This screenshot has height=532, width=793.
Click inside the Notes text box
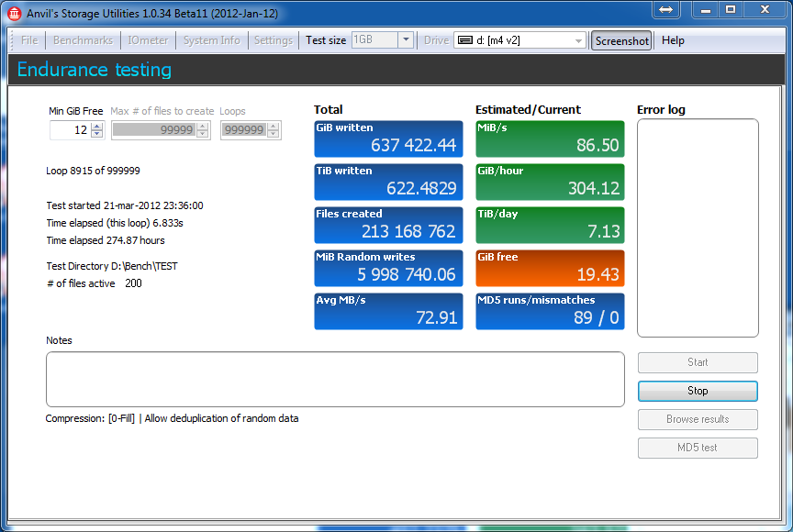[335, 380]
